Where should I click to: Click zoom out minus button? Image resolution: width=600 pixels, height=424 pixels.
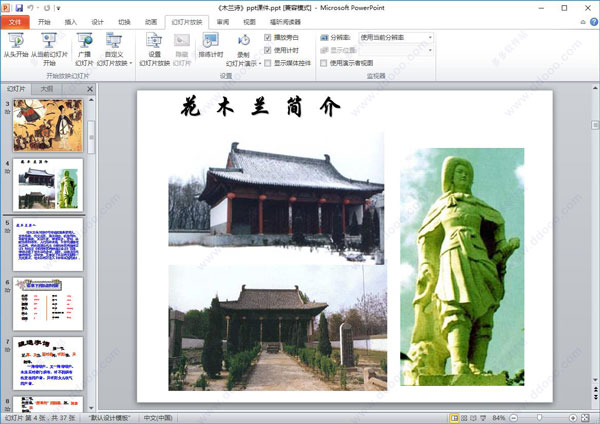pyautogui.click(x=514, y=418)
